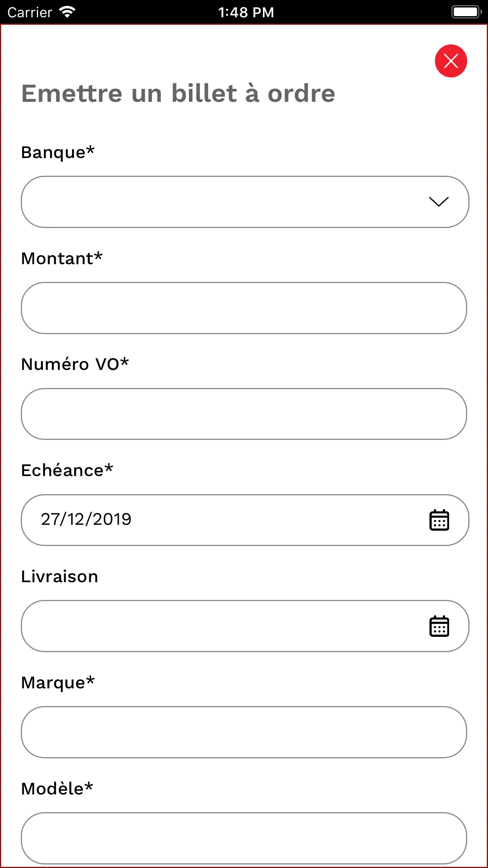Tap the battery indicator icon
The height and width of the screenshot is (868, 488).
coord(466,12)
